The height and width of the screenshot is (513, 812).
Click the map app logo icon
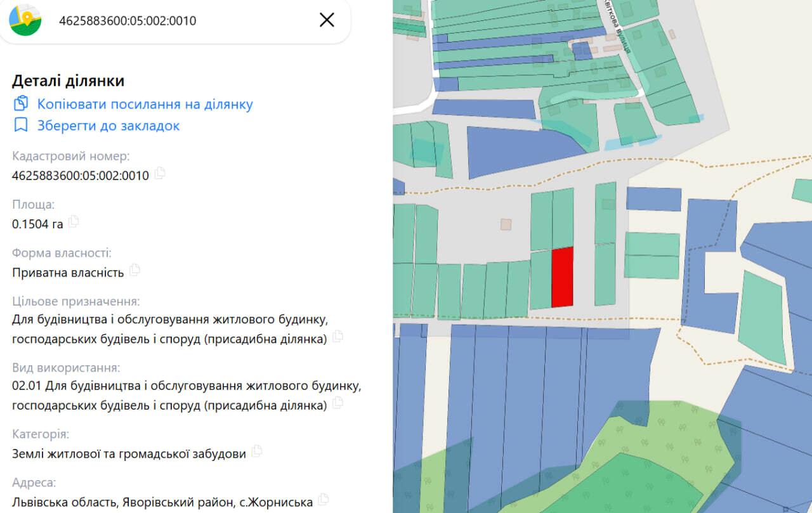25,20
